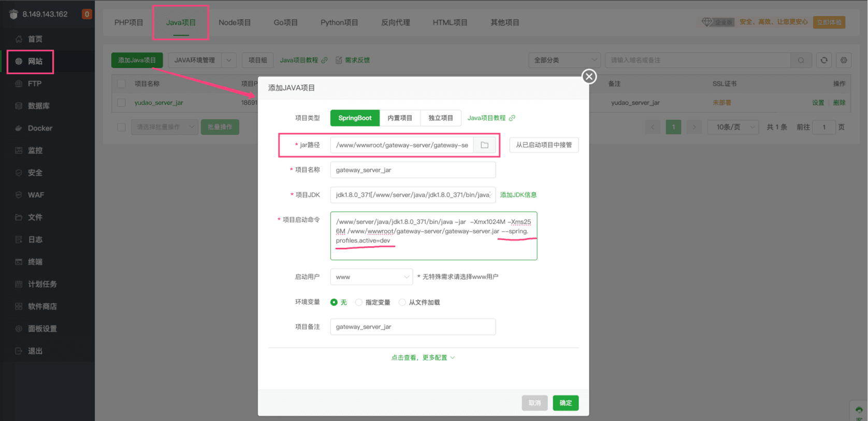The image size is (868, 421).
Task: Select 独立项目 project type
Action: coord(441,118)
